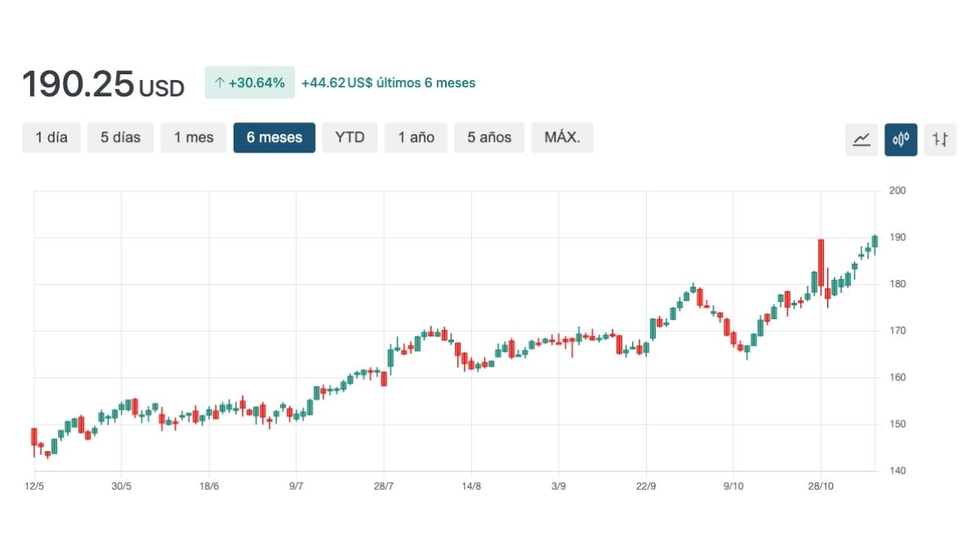Click the 22/9 date label on x-axis
980x551 pixels.
click(x=646, y=487)
